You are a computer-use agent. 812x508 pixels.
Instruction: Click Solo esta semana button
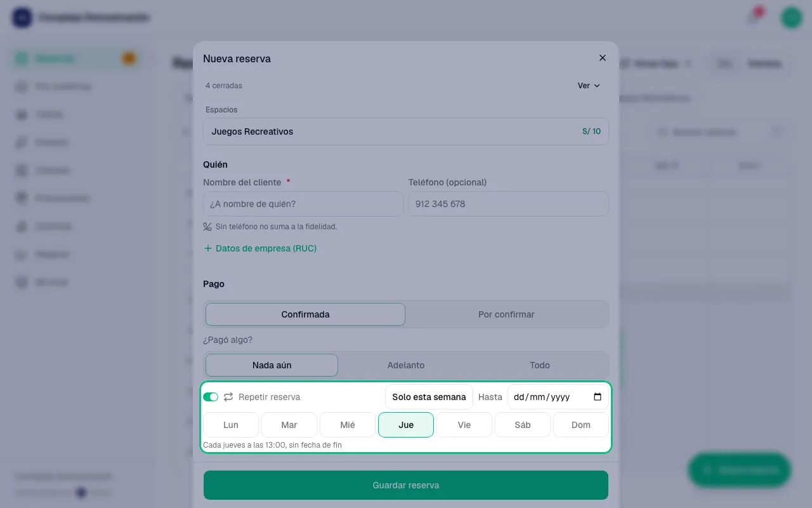pos(429,397)
